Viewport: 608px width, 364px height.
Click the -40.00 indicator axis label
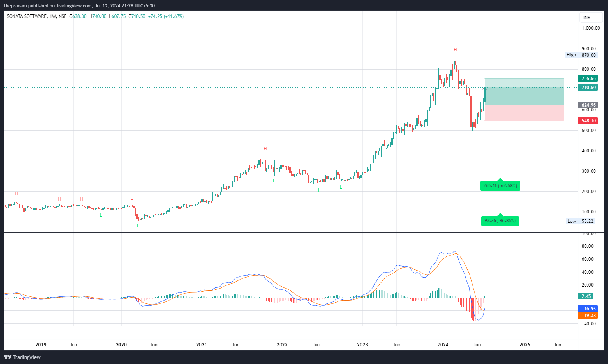[x=589, y=324]
